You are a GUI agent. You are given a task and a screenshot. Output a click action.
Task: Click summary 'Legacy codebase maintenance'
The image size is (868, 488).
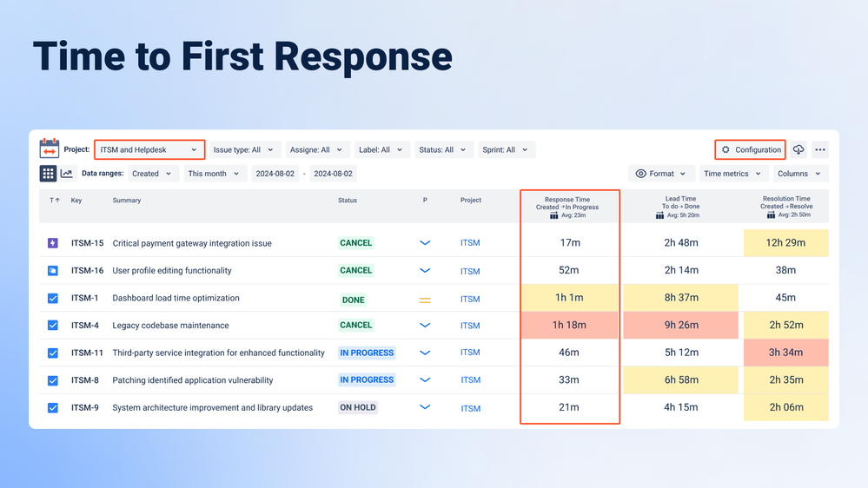click(170, 326)
